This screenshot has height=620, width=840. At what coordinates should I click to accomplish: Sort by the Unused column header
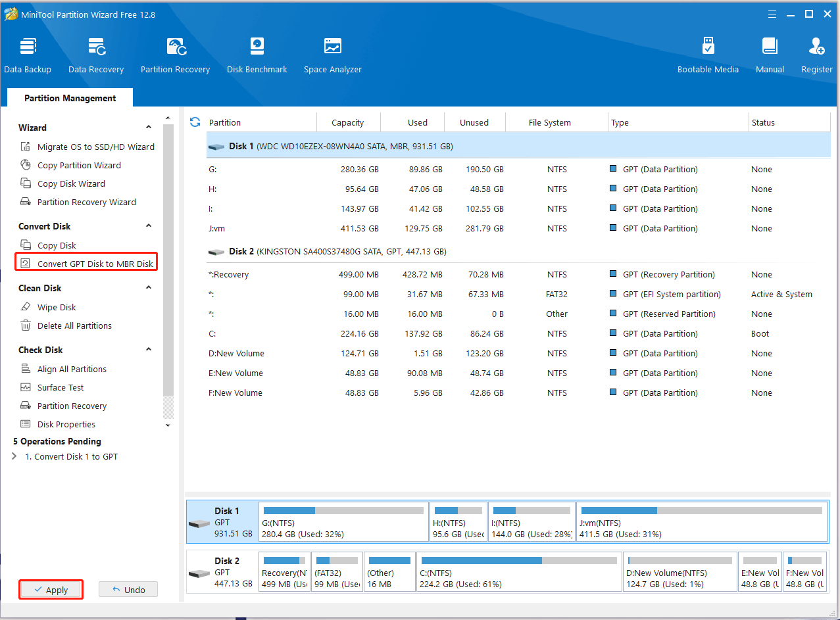click(x=474, y=122)
